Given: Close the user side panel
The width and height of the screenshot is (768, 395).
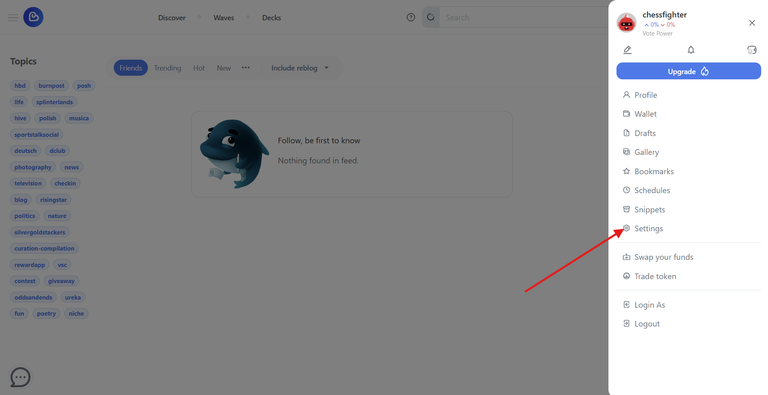Looking at the screenshot, I should 752,23.
